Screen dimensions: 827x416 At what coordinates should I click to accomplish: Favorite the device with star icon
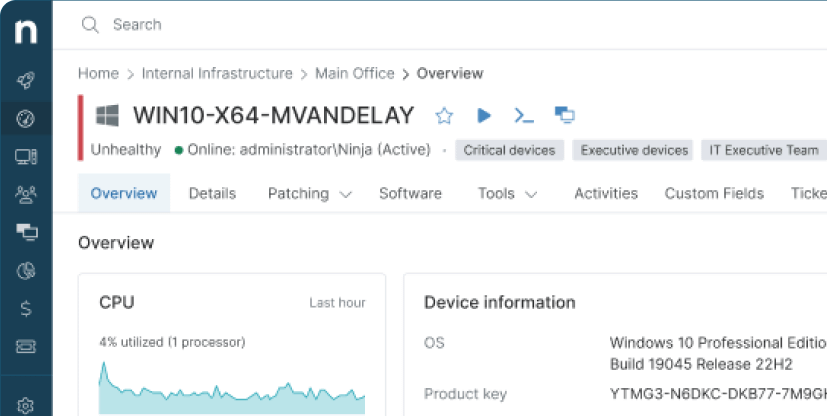coord(444,115)
